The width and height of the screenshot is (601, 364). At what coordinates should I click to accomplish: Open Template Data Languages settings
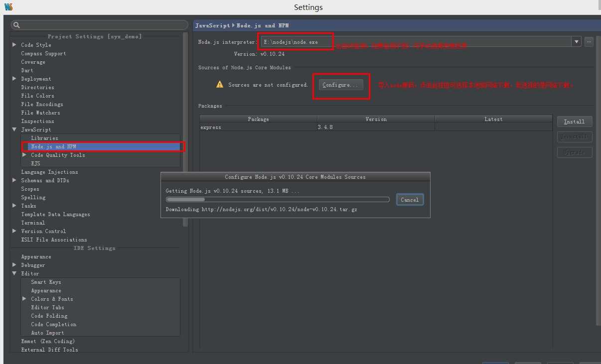click(55, 214)
